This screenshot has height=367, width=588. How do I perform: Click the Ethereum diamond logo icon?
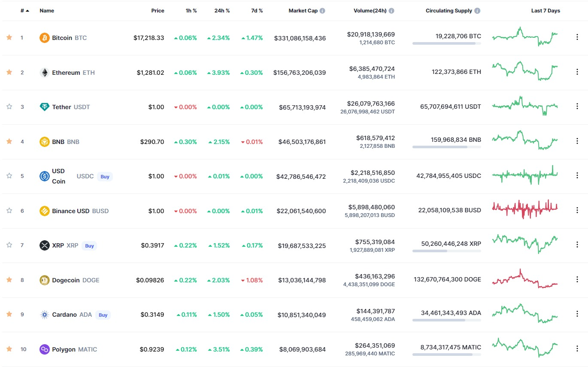coord(45,73)
